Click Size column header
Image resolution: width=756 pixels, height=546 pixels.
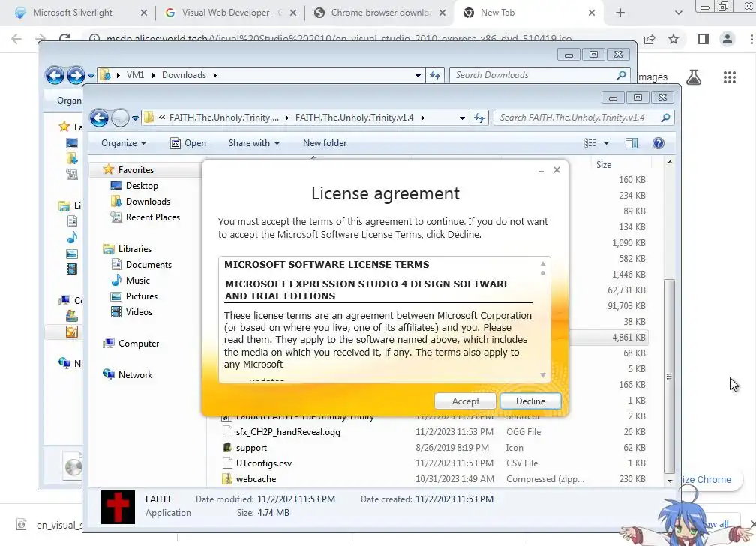(604, 165)
